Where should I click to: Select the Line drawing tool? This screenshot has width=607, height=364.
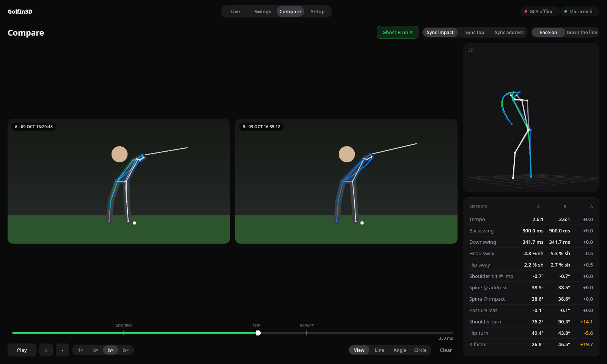(379, 350)
